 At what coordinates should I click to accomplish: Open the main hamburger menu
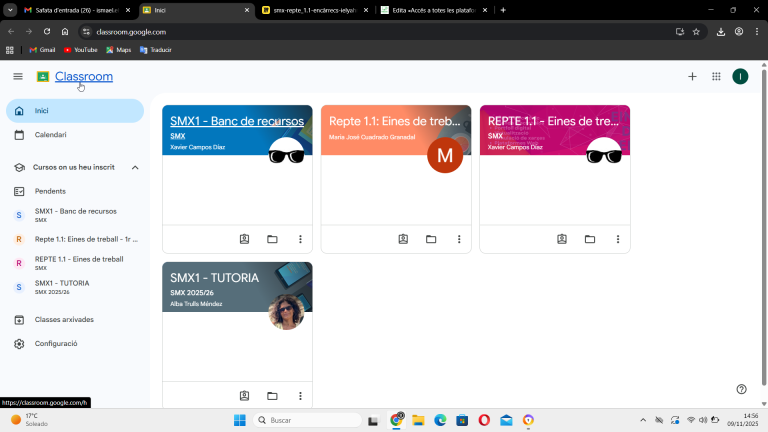[17, 77]
